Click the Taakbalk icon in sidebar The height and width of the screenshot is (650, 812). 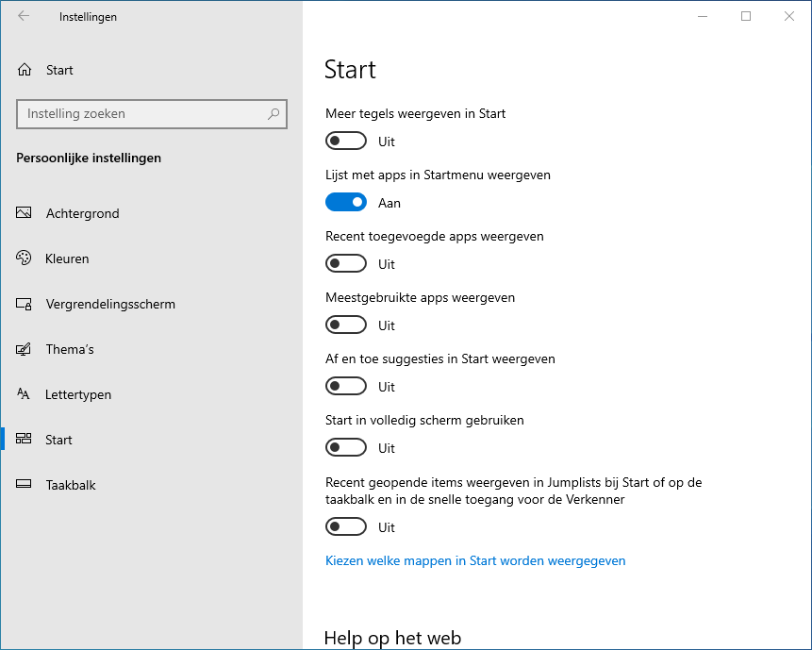[25, 485]
